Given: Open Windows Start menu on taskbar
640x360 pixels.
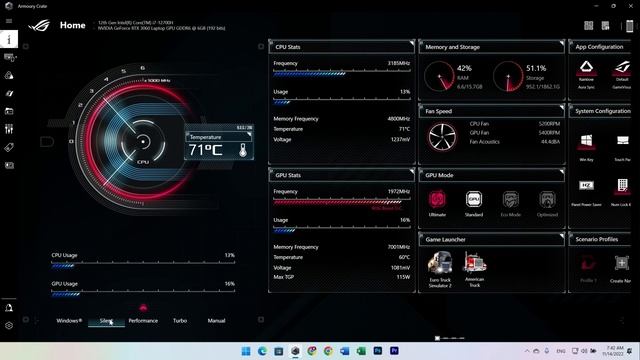Looking at the screenshot, I should (x=246, y=351).
